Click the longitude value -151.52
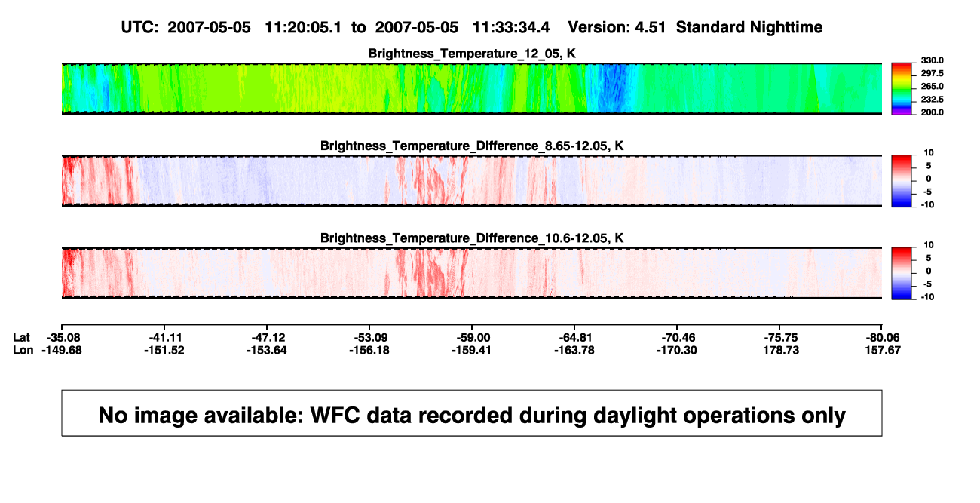 pyautogui.click(x=164, y=350)
